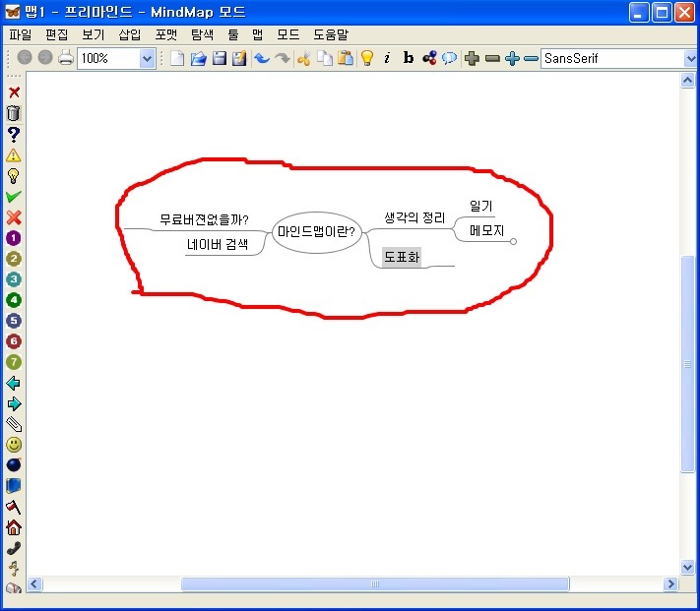Click the vertical scrollbar down arrow

coord(688,567)
